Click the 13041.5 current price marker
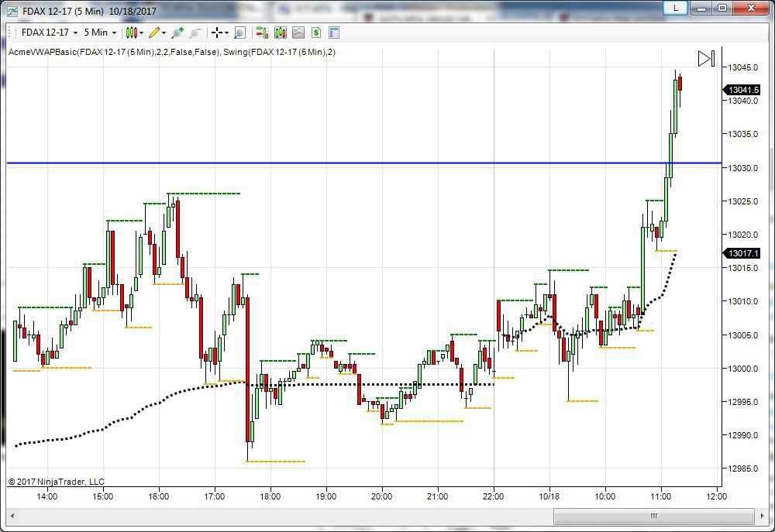775x532 pixels. click(742, 90)
